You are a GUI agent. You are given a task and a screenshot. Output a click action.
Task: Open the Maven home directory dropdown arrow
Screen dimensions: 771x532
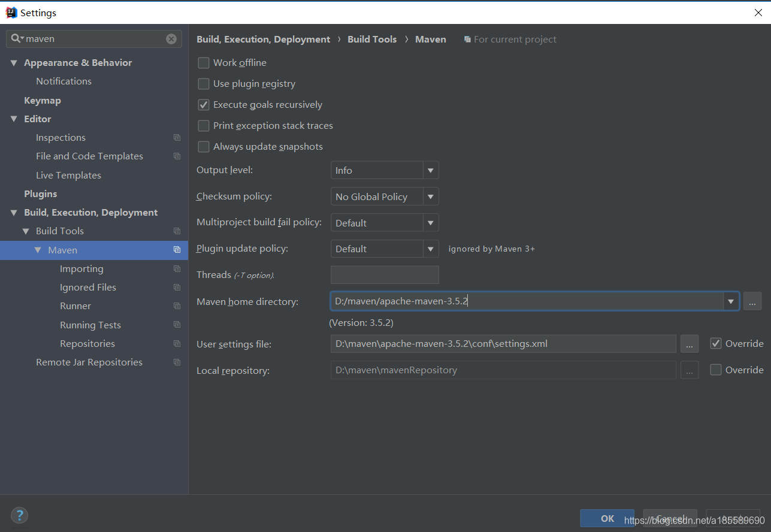(x=731, y=301)
